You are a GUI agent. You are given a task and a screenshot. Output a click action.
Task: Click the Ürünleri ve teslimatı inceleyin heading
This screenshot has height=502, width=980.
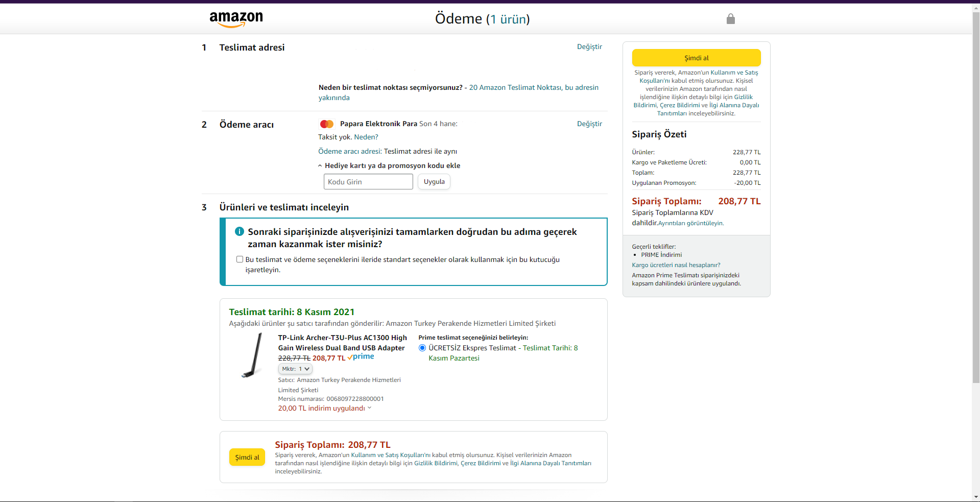pos(284,207)
